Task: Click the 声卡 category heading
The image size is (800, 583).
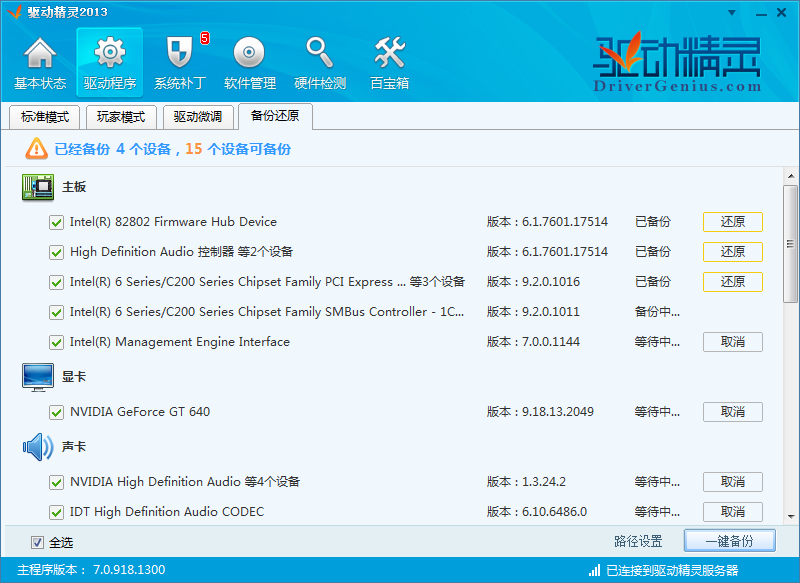Action: point(74,447)
